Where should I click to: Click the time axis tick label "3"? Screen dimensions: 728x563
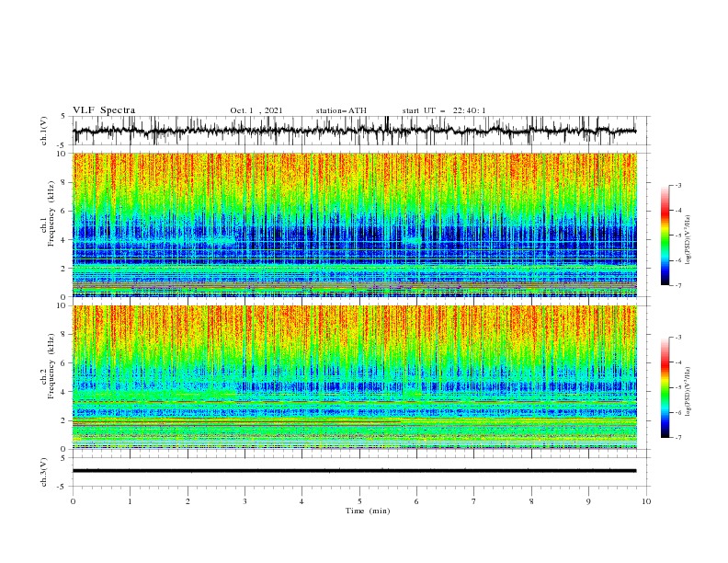[245, 501]
